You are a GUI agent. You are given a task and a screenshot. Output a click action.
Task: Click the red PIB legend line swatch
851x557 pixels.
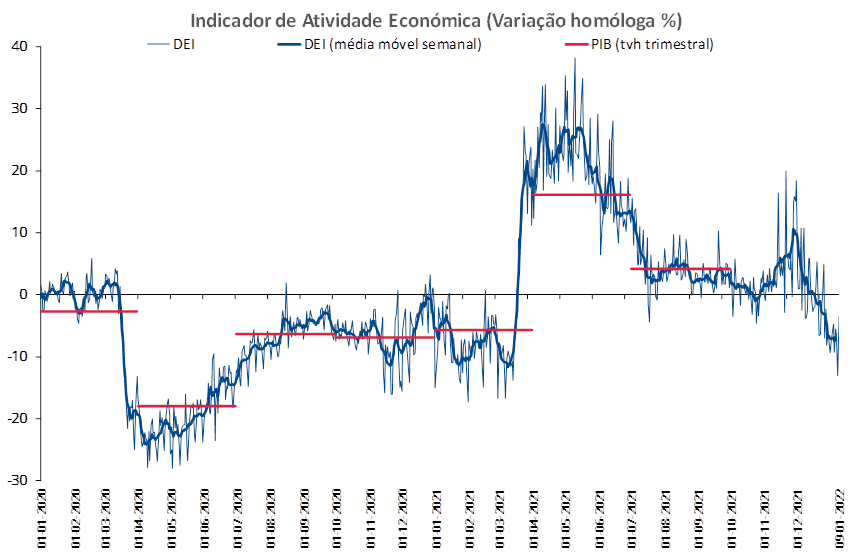pyautogui.click(x=576, y=45)
